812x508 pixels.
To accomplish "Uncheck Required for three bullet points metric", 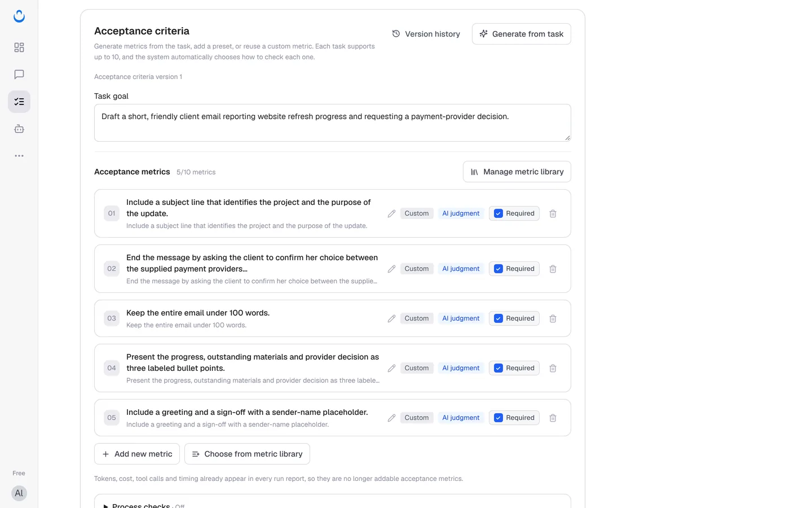I will [x=498, y=368].
